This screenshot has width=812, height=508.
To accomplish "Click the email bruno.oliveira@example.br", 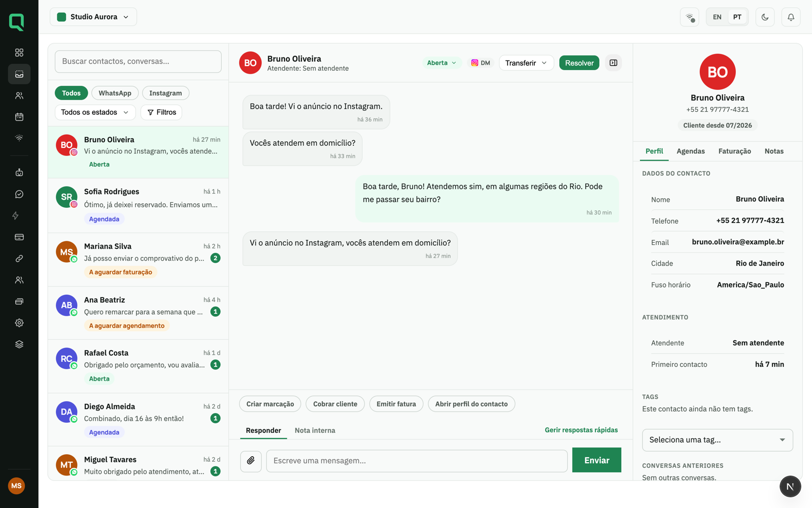I will coord(738,242).
